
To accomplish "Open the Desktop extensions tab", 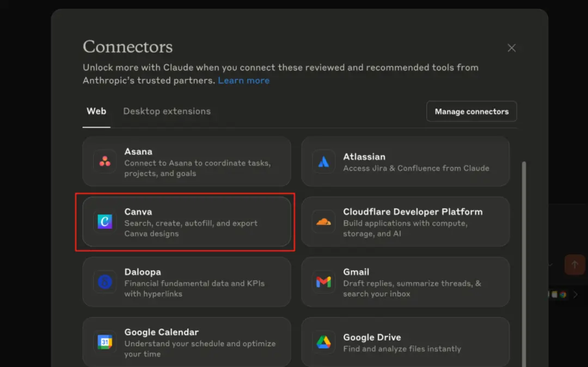I will coord(167,111).
